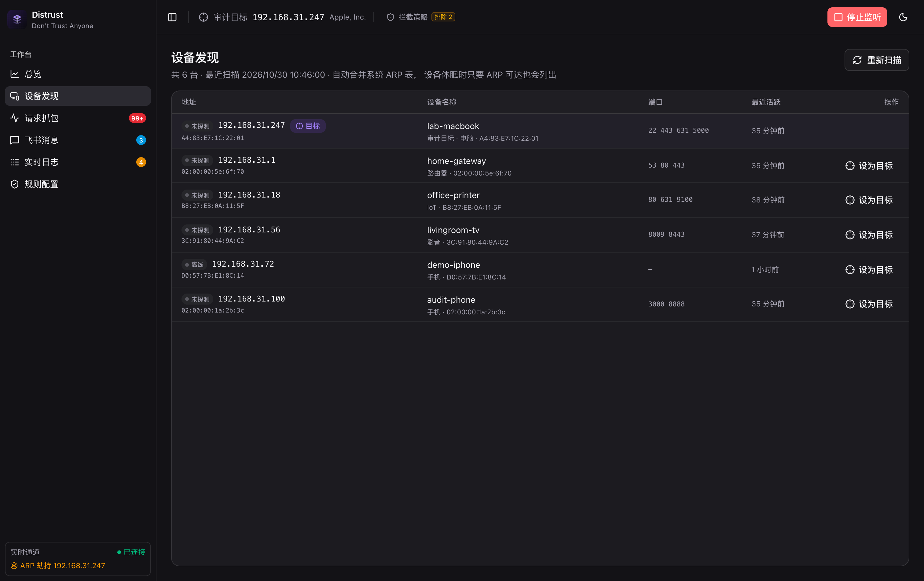
Task: Click the 端口 column header
Action: (655, 102)
